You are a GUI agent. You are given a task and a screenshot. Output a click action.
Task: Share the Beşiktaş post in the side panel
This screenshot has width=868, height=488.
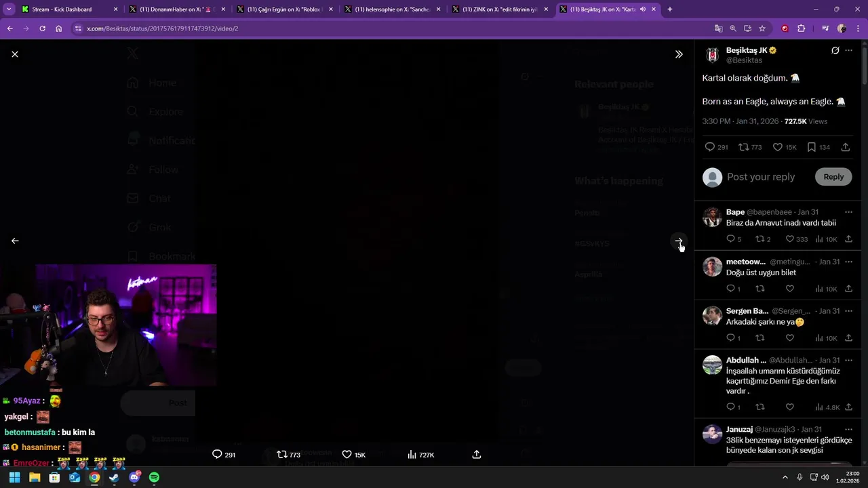(x=846, y=147)
